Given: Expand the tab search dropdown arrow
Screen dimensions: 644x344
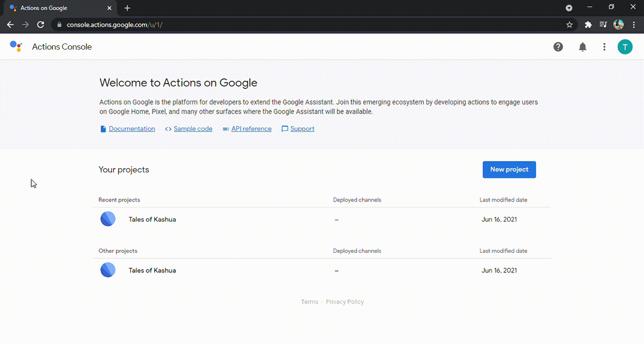Looking at the screenshot, I should [x=569, y=8].
